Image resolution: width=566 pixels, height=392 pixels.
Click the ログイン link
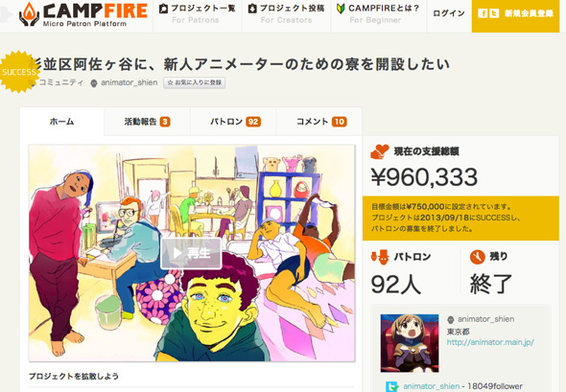tap(449, 13)
